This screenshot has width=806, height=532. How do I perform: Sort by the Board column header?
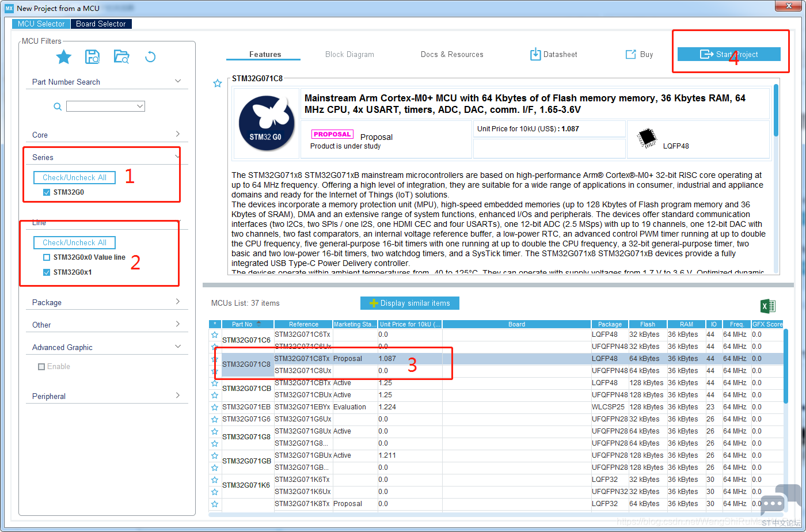click(x=516, y=324)
